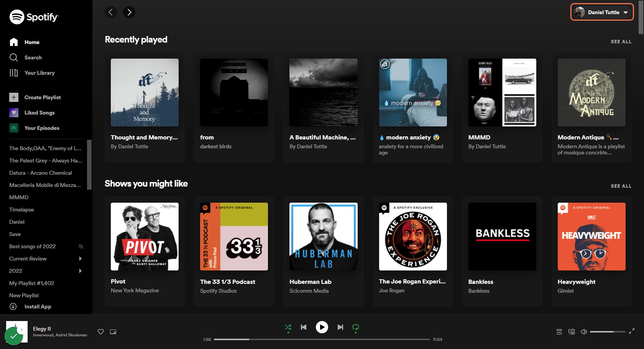Open the modern anxiety playlist cover

(413, 92)
